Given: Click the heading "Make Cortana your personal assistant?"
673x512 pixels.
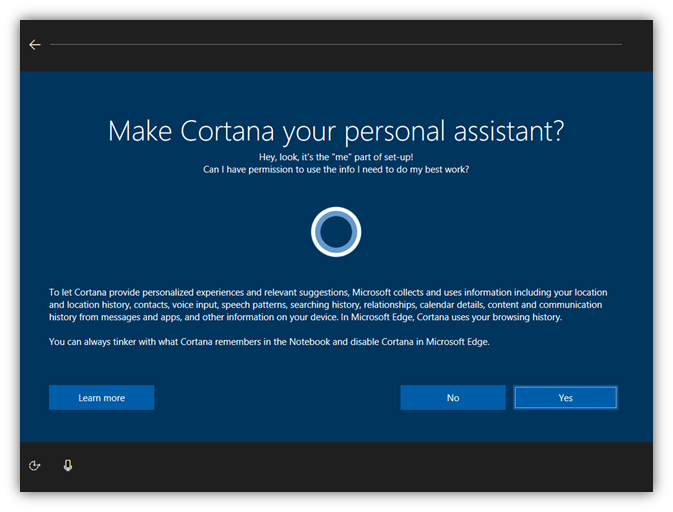Looking at the screenshot, I should (x=336, y=131).
